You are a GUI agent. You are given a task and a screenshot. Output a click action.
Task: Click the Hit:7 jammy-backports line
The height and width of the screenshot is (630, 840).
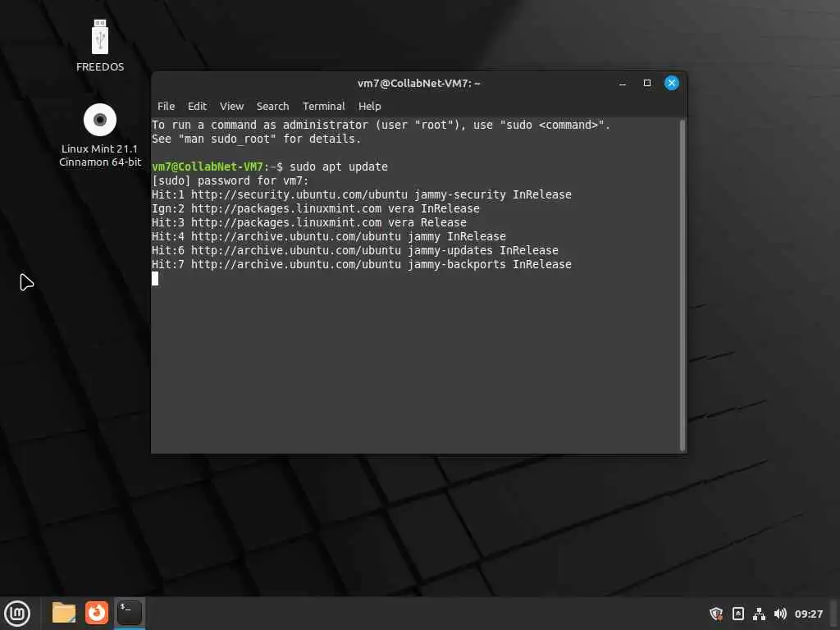click(x=362, y=264)
